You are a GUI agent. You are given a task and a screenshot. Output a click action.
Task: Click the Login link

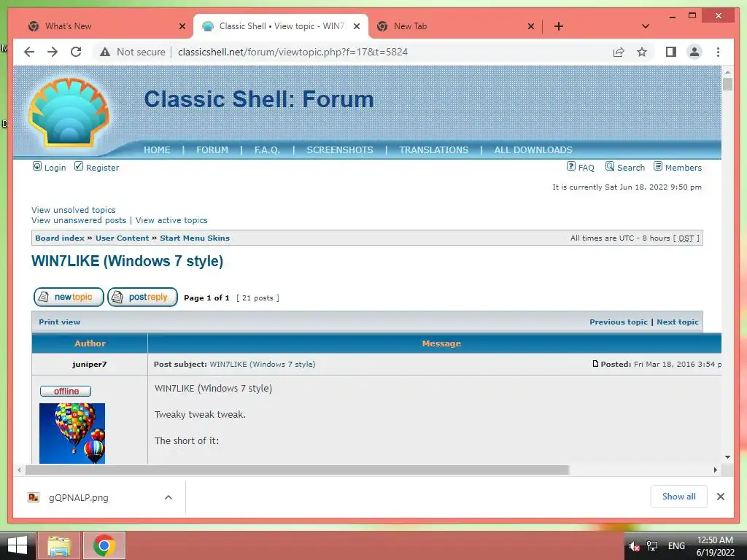pos(49,167)
